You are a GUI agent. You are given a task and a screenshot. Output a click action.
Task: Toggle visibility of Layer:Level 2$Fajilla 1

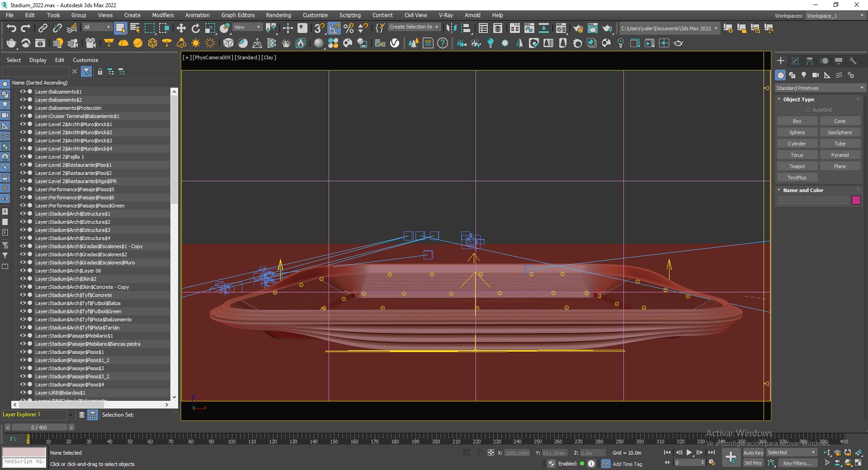point(23,156)
